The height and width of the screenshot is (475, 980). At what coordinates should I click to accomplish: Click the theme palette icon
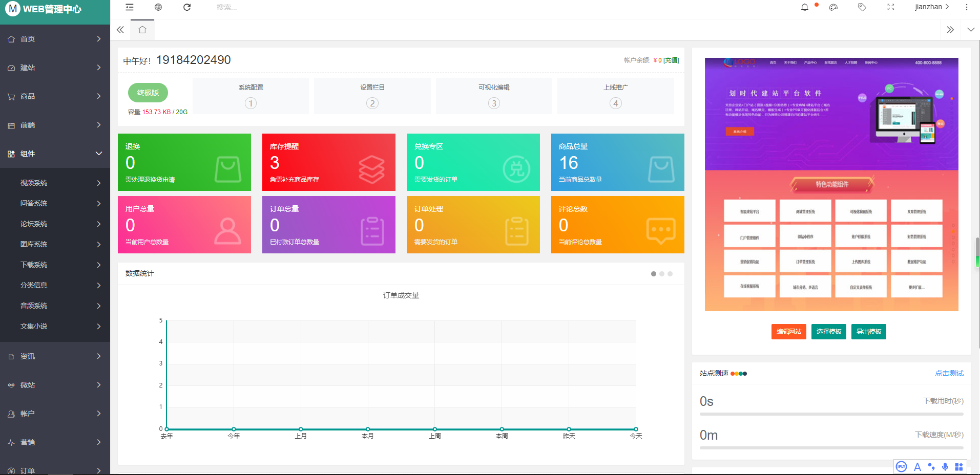coord(833,7)
